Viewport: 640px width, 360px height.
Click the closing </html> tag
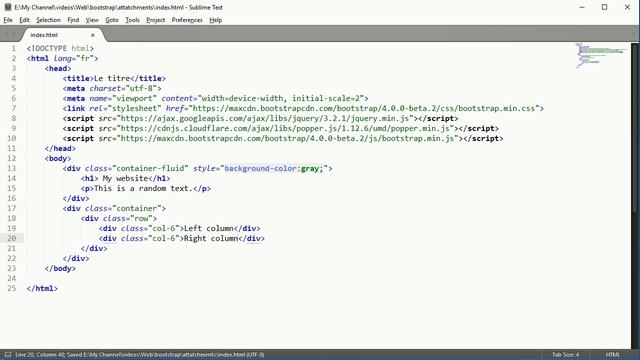pyautogui.click(x=42, y=288)
